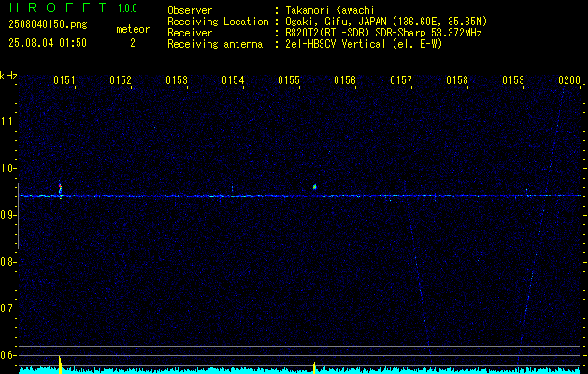This screenshot has height=374, width=588.
Task: Click the meteor count value 2
Action: tap(133, 43)
